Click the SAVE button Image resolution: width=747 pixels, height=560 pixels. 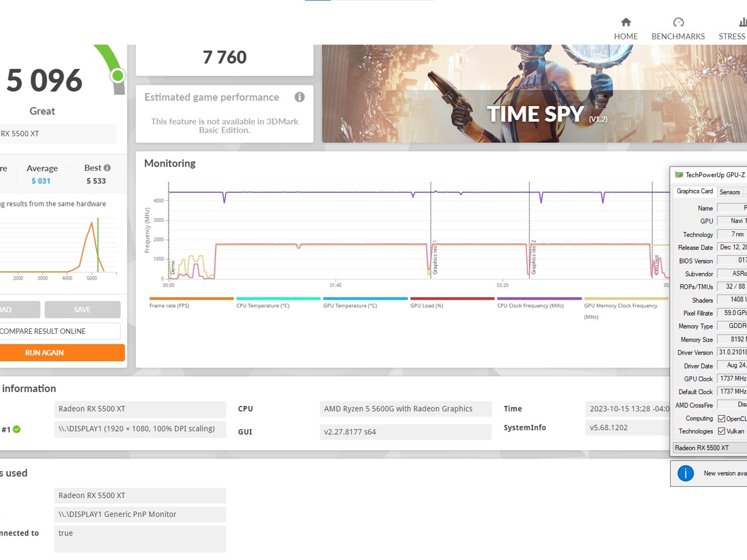click(82, 310)
